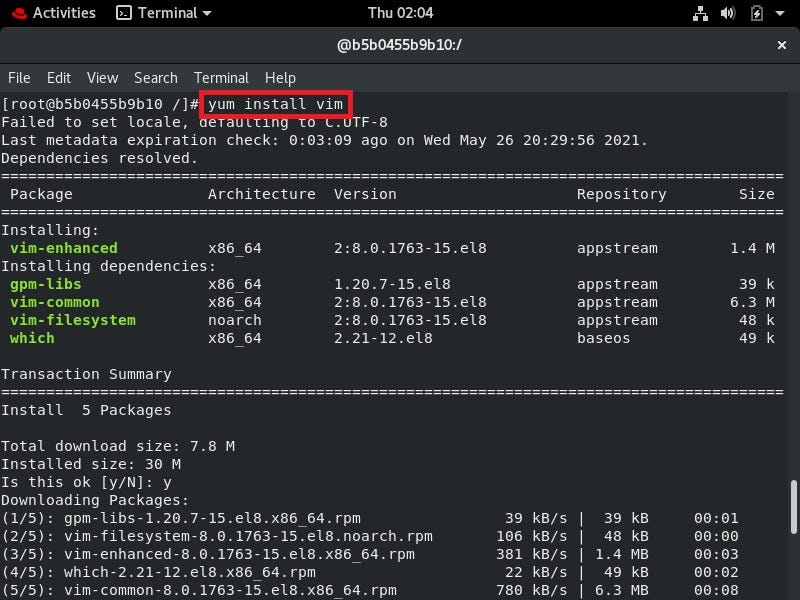
Task: Click the '6.3 M' size for vim-common
Action: pyautogui.click(x=752, y=302)
